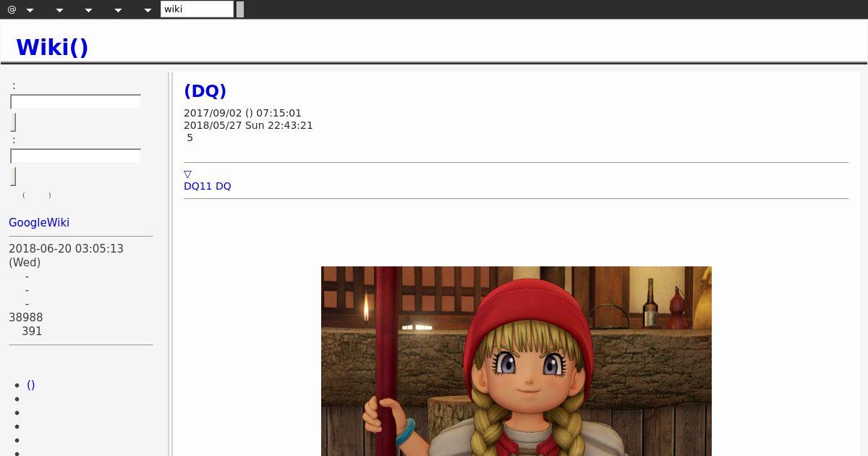Open the middle of the five top-bar dropdown arrows
This screenshot has width=868, height=456.
pos(88,10)
